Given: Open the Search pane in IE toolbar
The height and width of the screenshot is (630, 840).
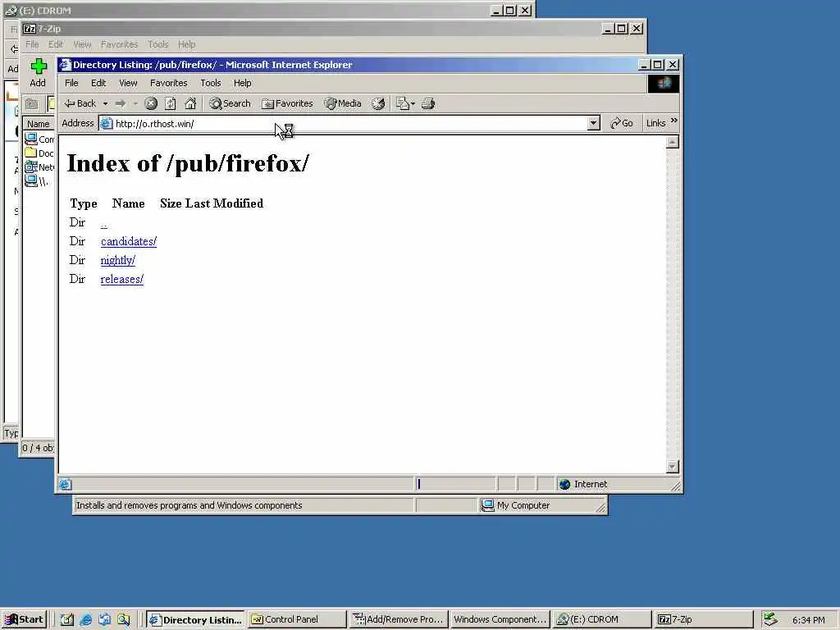Looking at the screenshot, I should tap(231, 103).
